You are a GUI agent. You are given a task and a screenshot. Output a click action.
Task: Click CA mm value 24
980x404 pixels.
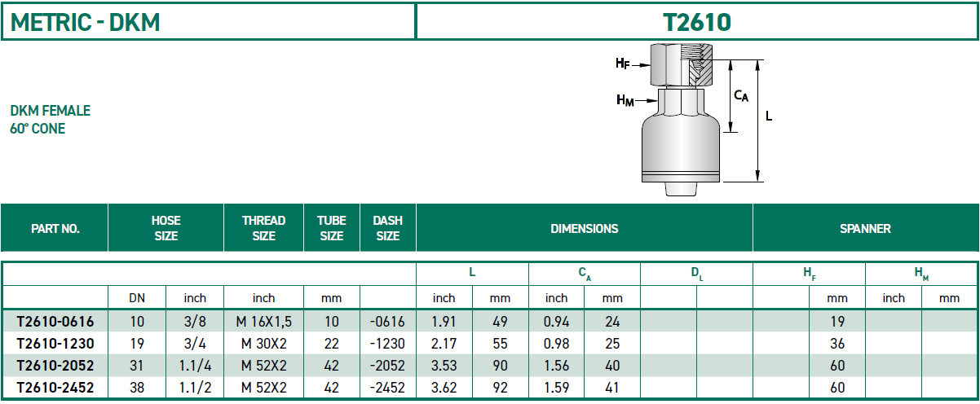click(x=612, y=322)
